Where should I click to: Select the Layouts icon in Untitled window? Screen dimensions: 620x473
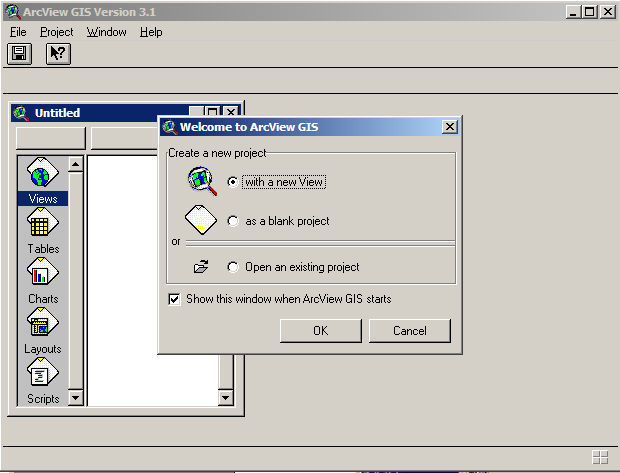click(43, 322)
